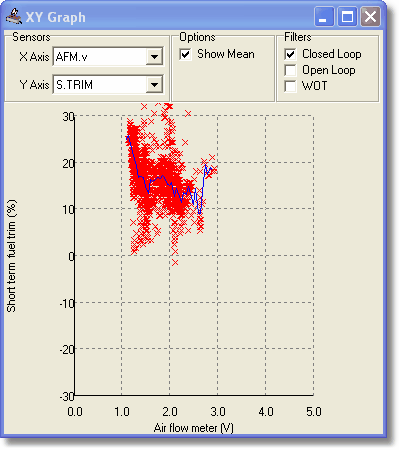Image resolution: width=399 pixels, height=450 pixels.
Task: Click the 5.0 x-axis tick label
Action: pyautogui.click(x=314, y=412)
